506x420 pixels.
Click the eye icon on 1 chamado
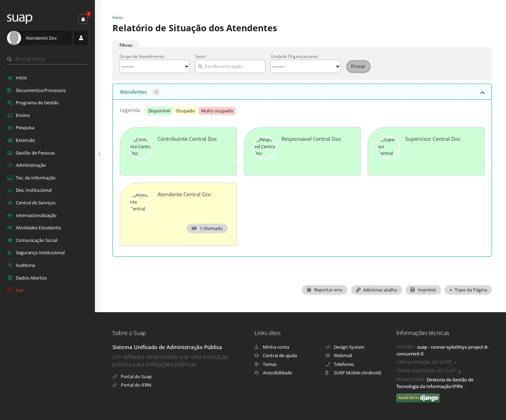pos(194,228)
